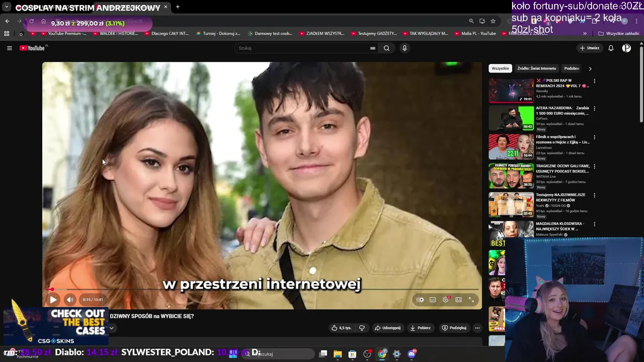The width and height of the screenshot is (644, 362).
Task: Click the Windows taskbar Szukaj search box
Action: click(x=278, y=354)
